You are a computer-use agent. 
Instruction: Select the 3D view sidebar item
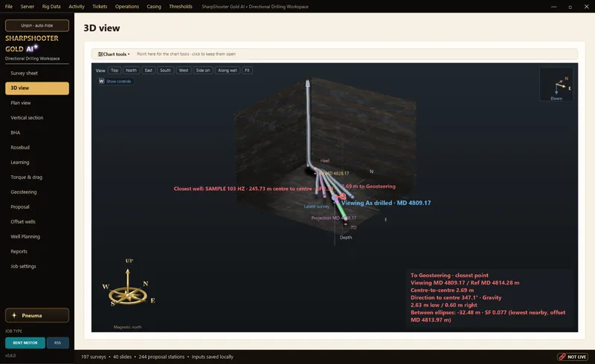(37, 88)
